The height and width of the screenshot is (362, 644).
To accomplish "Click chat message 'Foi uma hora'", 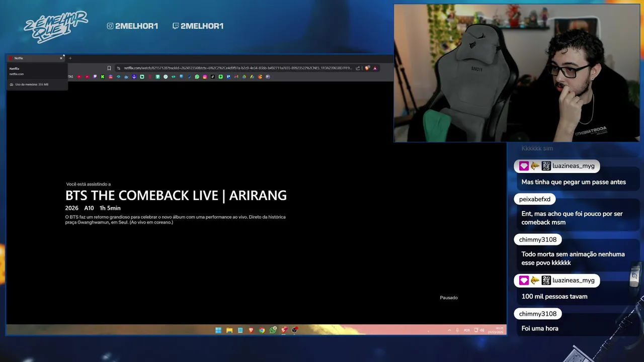I will 540,329.
